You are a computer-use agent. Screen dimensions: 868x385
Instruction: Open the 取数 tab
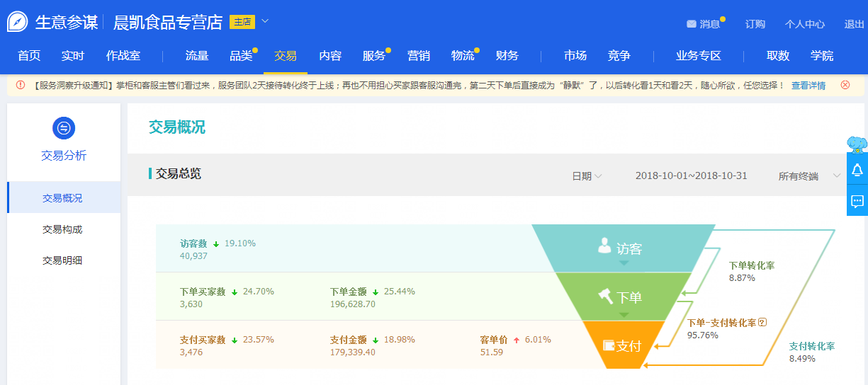(x=778, y=55)
